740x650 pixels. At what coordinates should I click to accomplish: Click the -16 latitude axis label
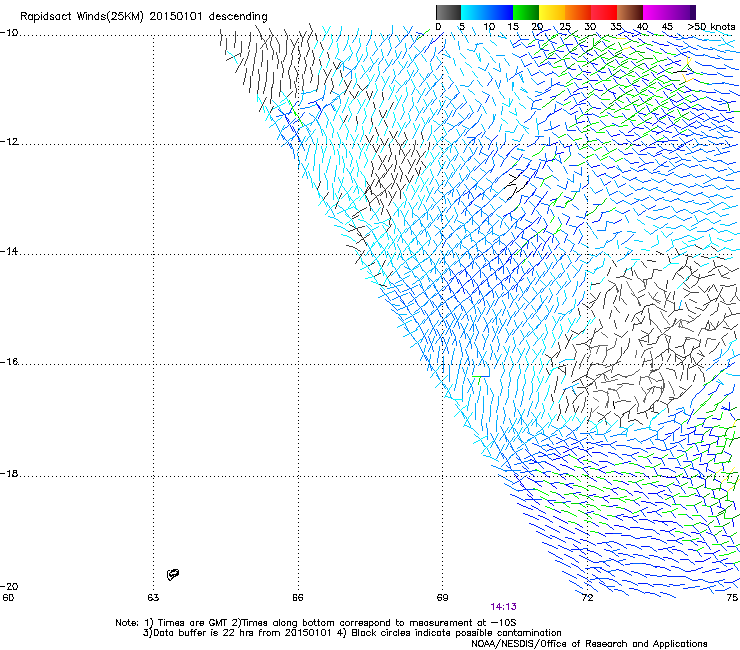click(9, 362)
